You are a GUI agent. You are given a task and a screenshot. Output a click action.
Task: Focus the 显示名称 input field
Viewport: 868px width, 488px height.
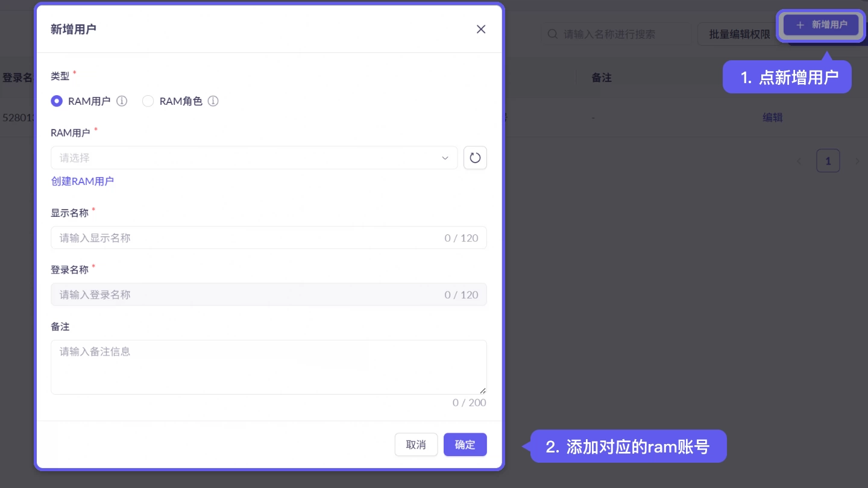click(x=268, y=238)
